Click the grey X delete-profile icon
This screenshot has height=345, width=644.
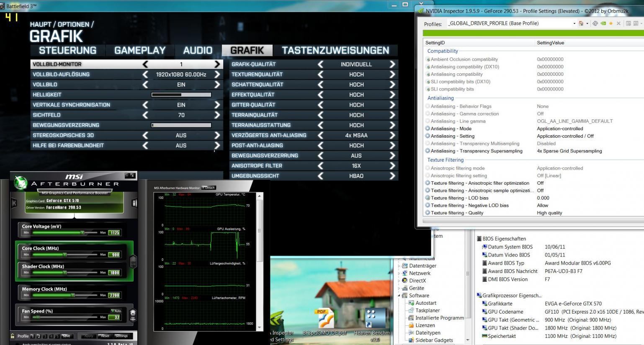(618, 23)
